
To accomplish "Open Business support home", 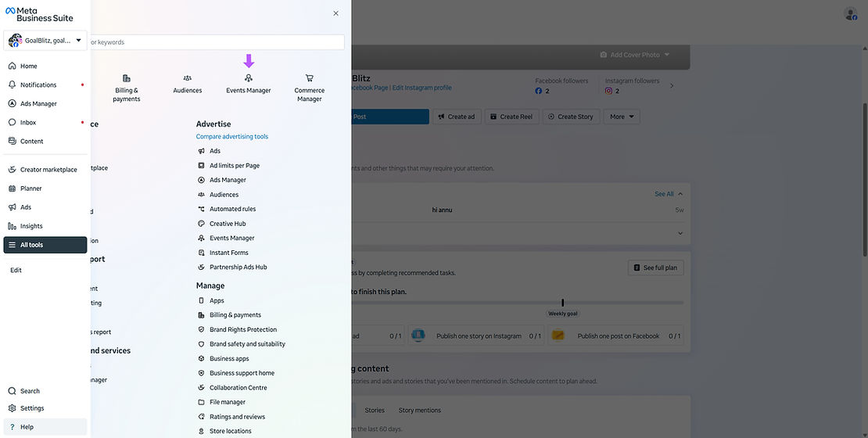I will coord(236,373).
